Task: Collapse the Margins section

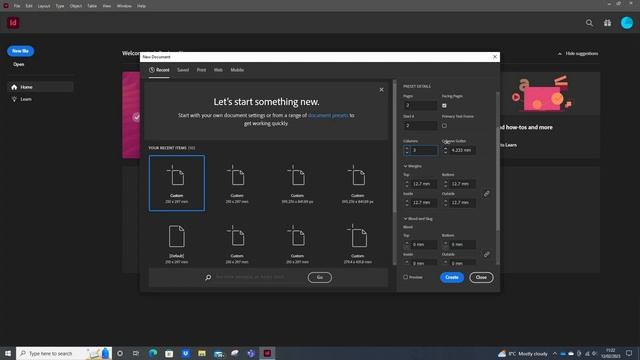Action: (405, 166)
